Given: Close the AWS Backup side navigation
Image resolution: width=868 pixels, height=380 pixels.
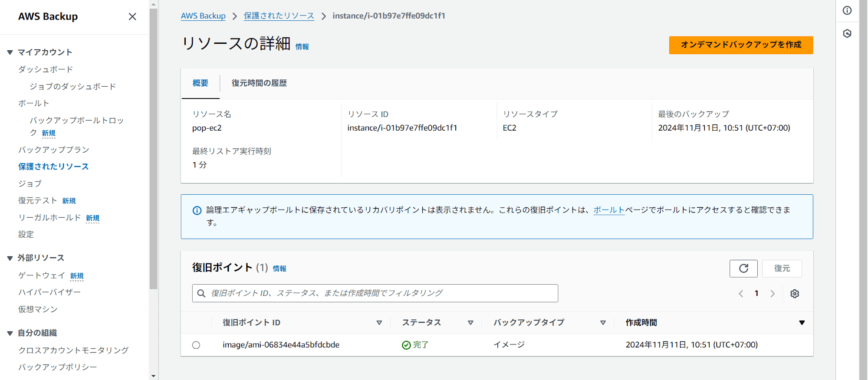Looking at the screenshot, I should pos(132,16).
